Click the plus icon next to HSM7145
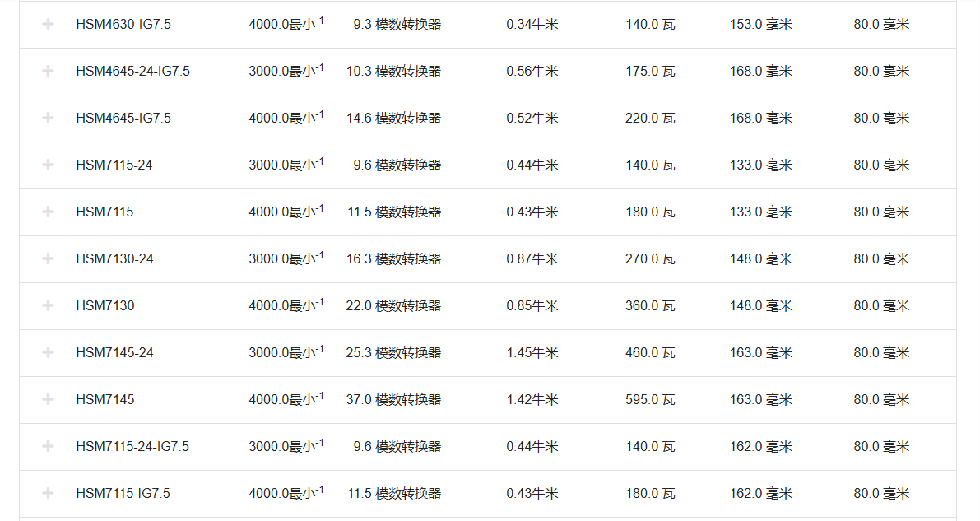Screen dimensions: 980x521 click(48, 399)
